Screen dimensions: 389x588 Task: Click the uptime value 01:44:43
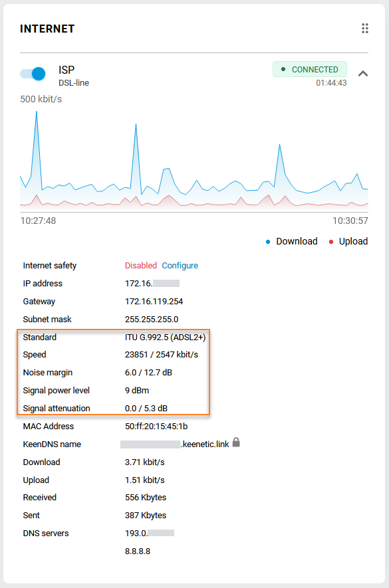(331, 83)
